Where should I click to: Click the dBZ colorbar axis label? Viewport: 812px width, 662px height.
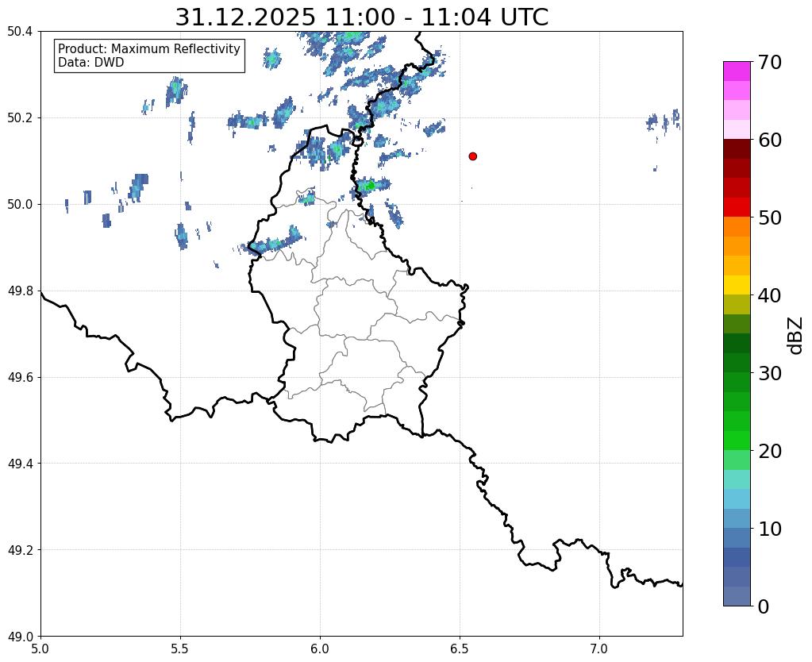(x=796, y=335)
